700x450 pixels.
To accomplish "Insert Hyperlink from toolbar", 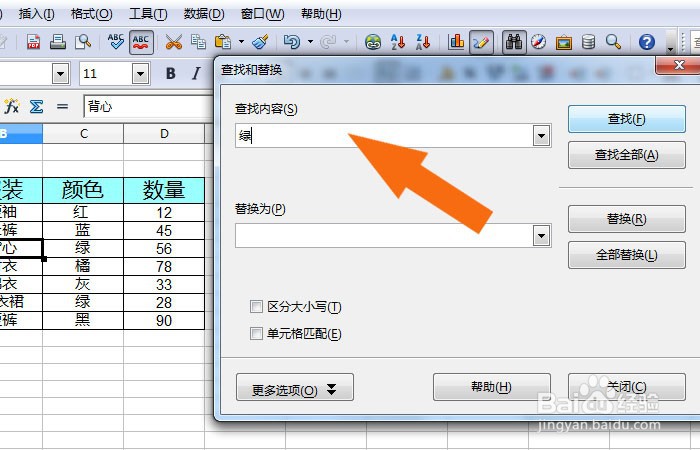I will point(373,42).
